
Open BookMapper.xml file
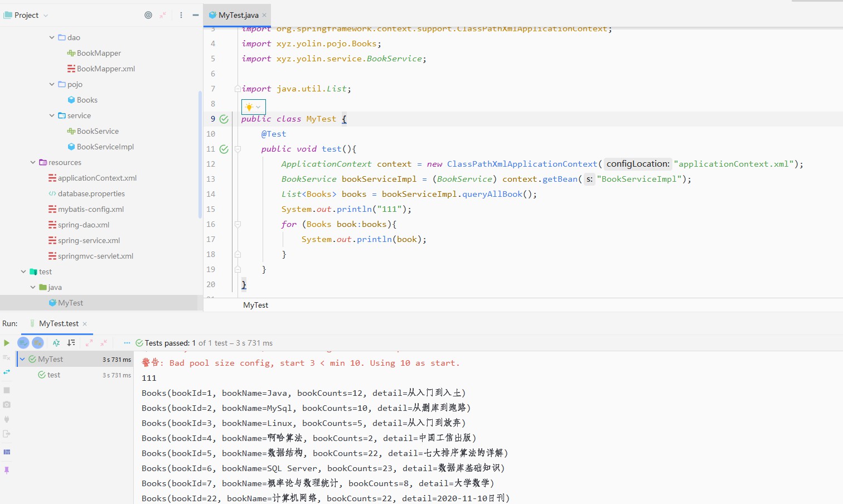(x=105, y=69)
